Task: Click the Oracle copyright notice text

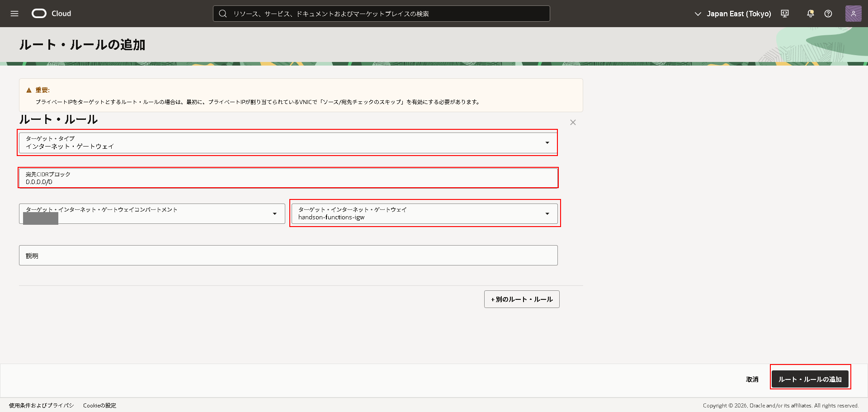Action: point(781,406)
